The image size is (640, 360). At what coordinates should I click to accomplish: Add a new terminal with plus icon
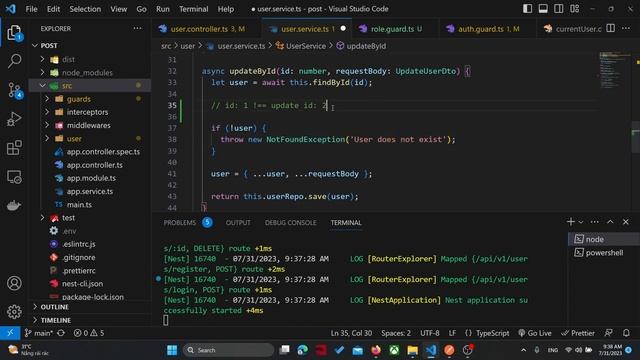coord(571,222)
